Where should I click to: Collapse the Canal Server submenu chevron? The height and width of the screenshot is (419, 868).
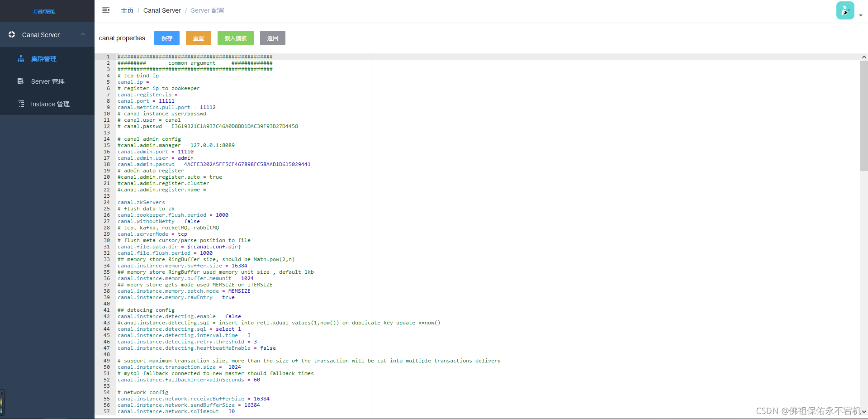(83, 34)
